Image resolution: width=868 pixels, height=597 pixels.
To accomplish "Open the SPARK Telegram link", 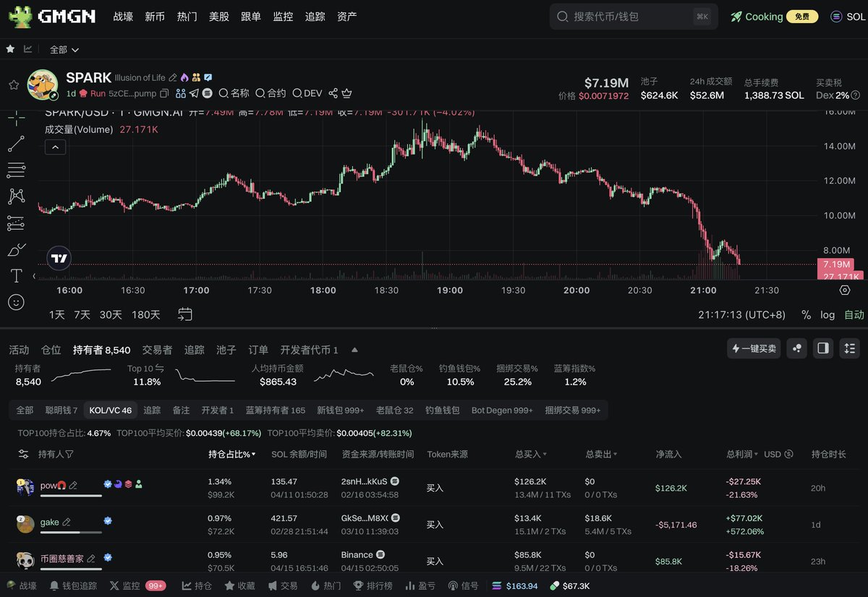I will pos(194,93).
